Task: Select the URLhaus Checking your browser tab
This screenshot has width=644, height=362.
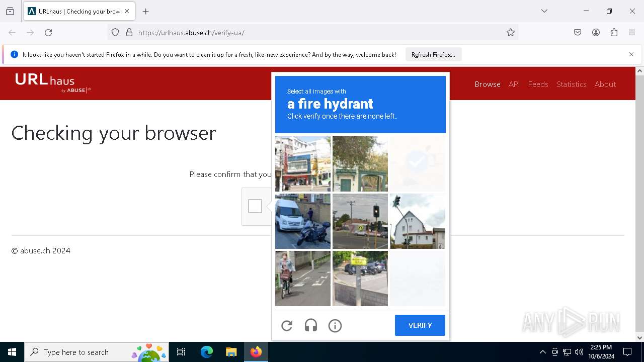Action: (78, 11)
